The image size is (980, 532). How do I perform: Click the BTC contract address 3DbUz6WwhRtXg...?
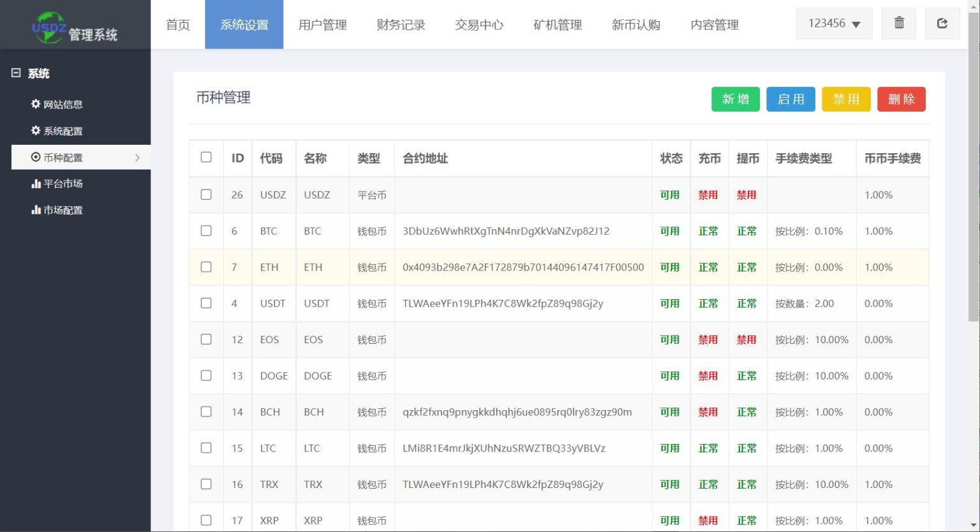pyautogui.click(x=506, y=231)
